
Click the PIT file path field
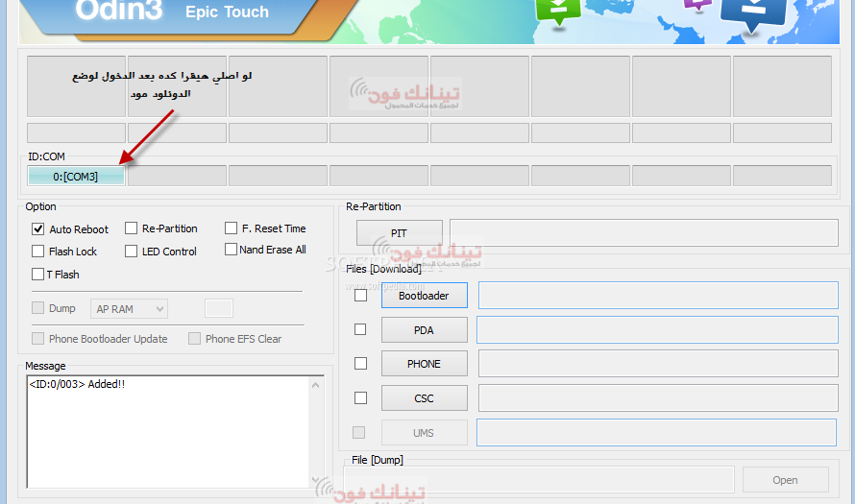point(644,232)
